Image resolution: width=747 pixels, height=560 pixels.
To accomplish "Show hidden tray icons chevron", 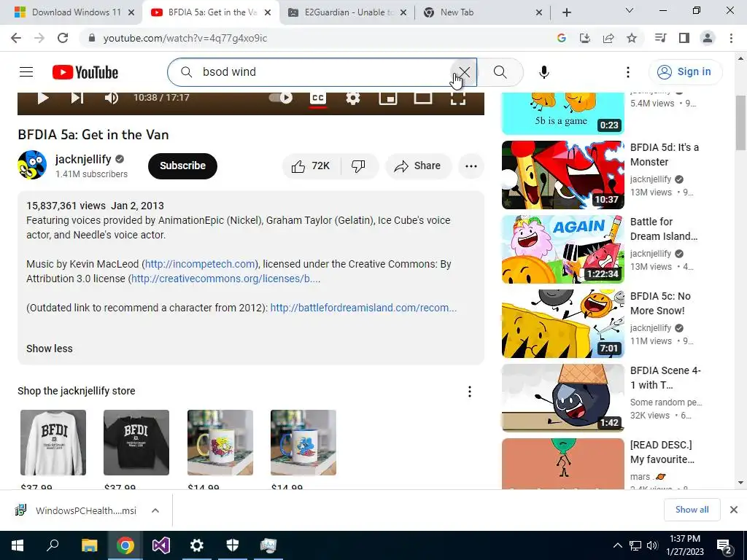I will point(617,545).
